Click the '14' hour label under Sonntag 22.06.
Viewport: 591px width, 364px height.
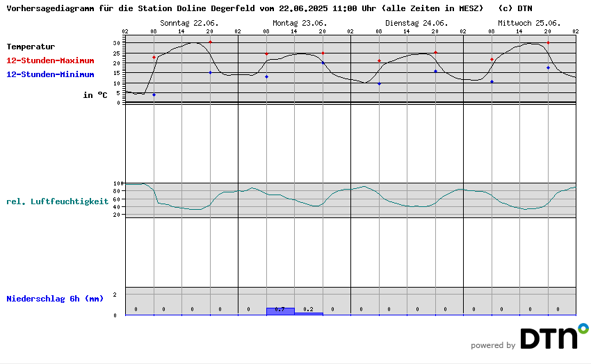click(x=181, y=32)
